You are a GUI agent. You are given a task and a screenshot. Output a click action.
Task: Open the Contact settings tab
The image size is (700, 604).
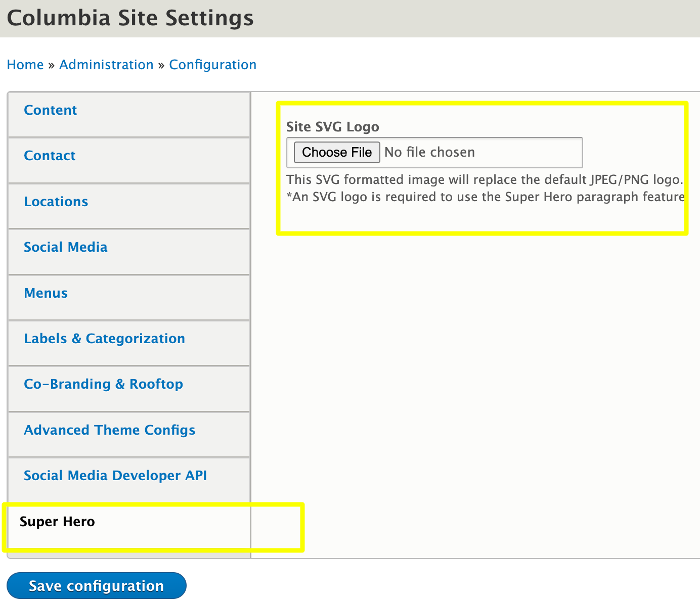50,156
